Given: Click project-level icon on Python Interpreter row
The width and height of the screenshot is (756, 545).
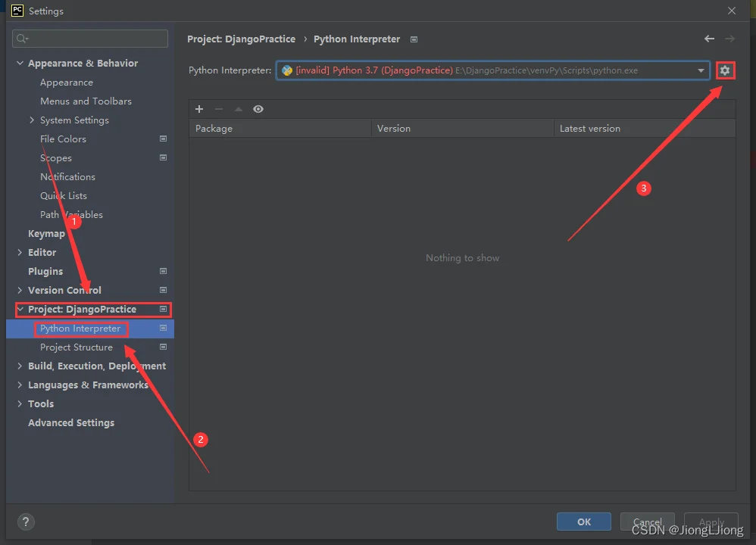Looking at the screenshot, I should pyautogui.click(x=164, y=329).
